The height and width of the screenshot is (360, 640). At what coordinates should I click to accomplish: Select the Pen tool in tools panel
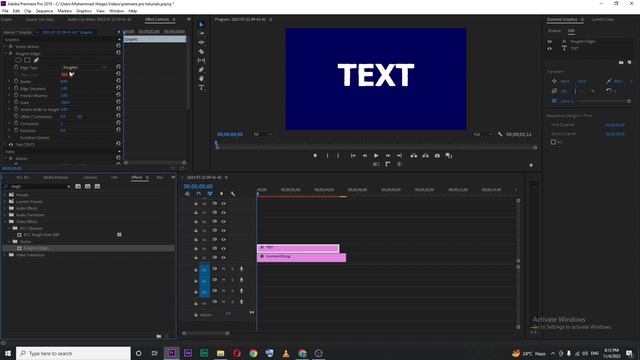201,69
